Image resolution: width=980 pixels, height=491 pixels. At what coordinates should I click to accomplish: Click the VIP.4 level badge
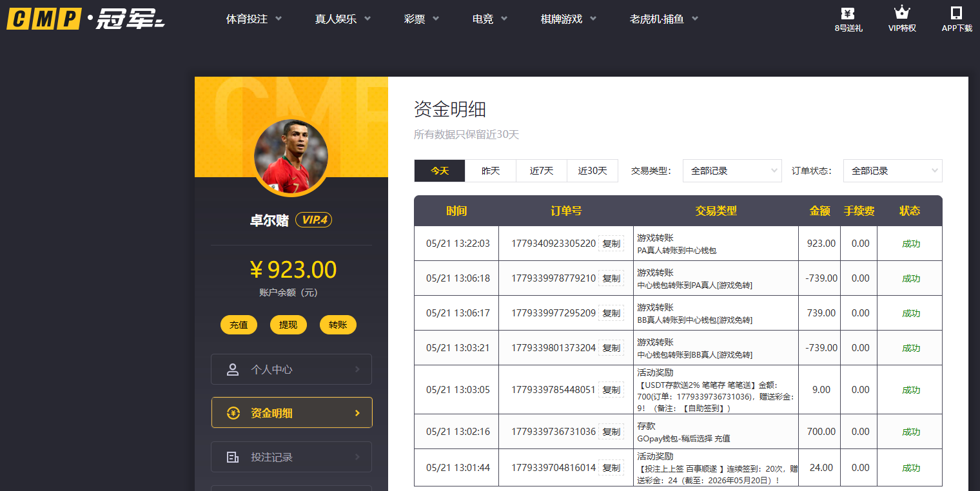(x=313, y=220)
